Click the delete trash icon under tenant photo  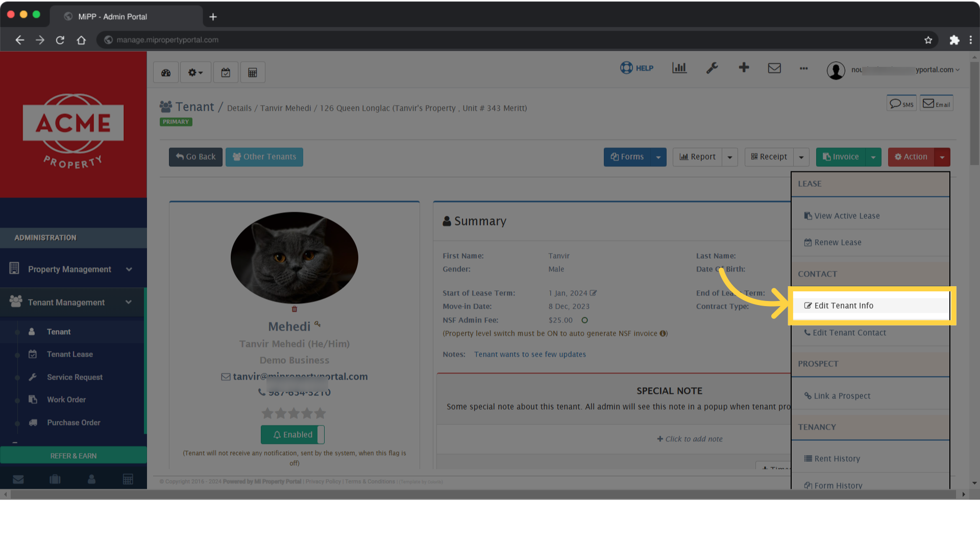click(294, 309)
